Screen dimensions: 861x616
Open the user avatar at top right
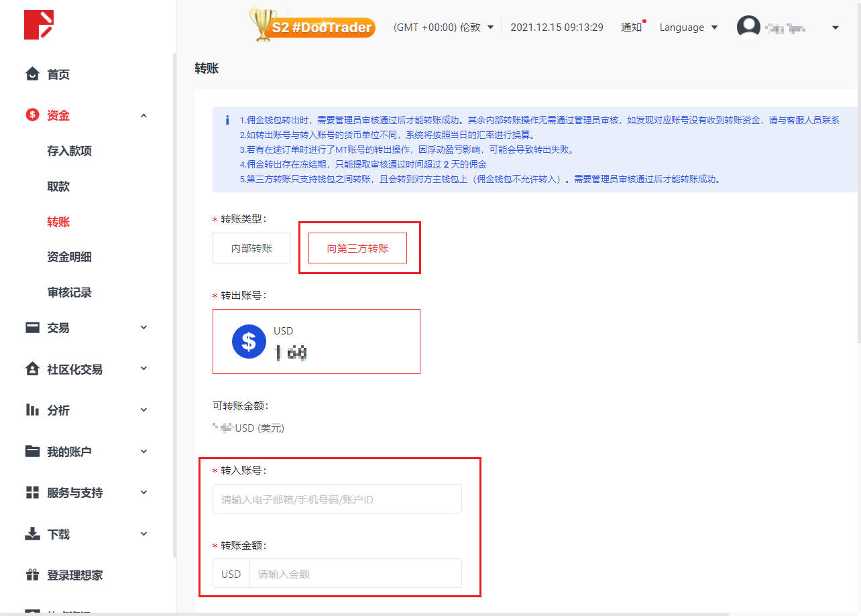click(x=748, y=27)
